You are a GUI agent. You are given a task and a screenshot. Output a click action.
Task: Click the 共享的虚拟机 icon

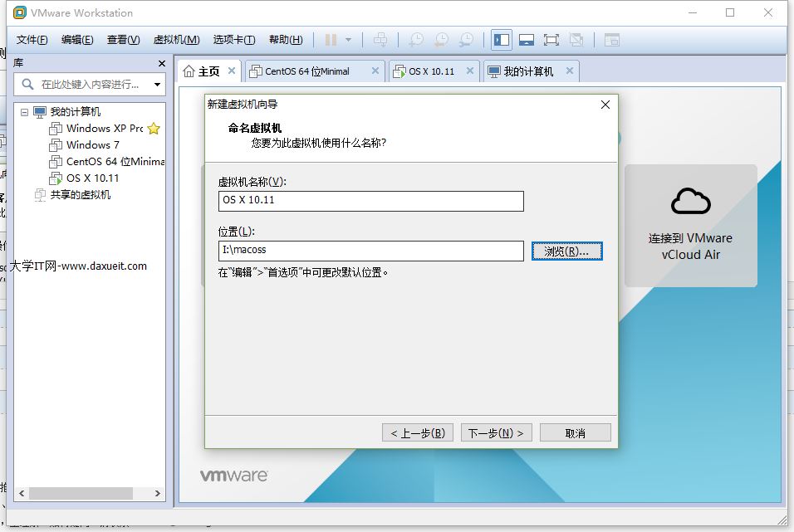tap(40, 195)
